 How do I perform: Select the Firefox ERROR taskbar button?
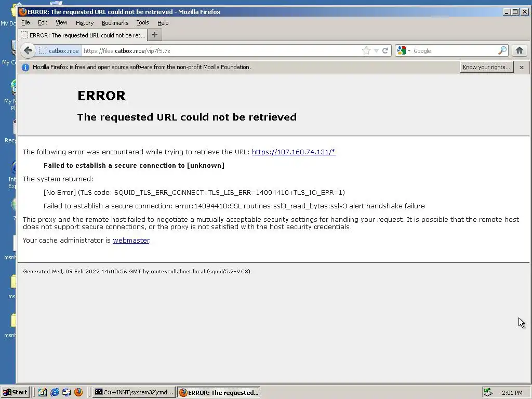pos(219,392)
